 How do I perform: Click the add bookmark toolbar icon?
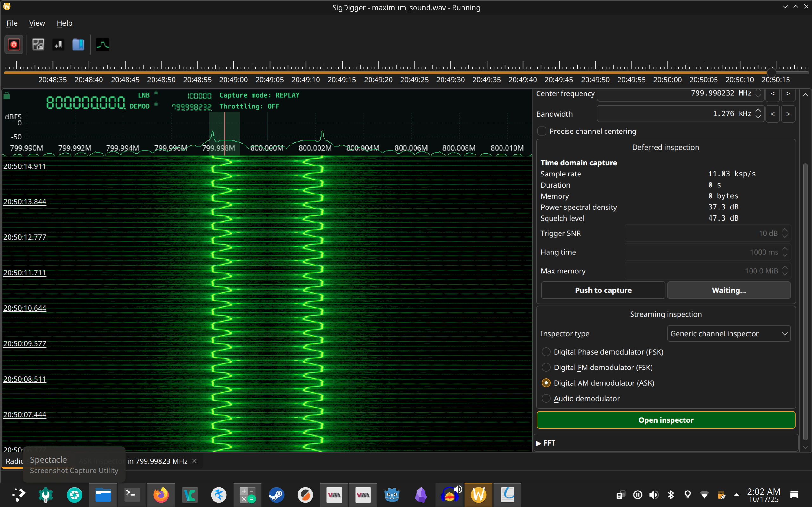(58, 45)
